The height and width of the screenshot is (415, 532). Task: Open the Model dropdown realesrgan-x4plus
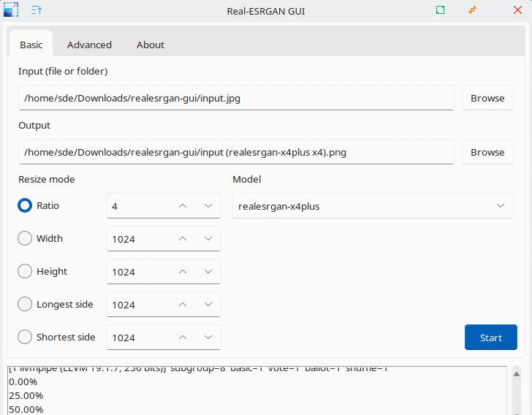(373, 205)
